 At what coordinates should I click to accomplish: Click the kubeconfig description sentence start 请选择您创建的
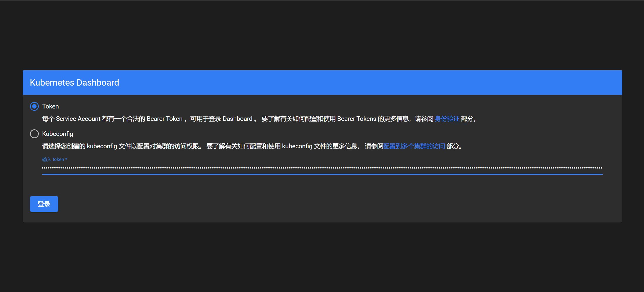63,146
